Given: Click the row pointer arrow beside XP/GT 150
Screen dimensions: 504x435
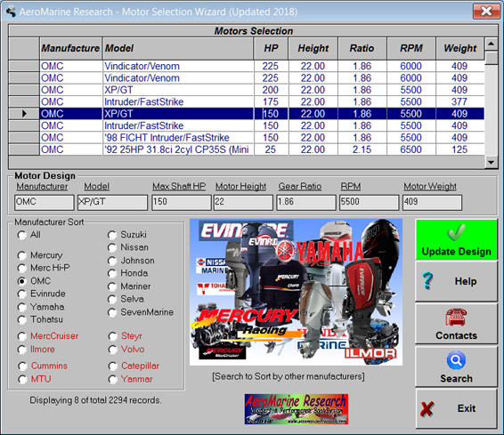Looking at the screenshot, I should tap(24, 114).
